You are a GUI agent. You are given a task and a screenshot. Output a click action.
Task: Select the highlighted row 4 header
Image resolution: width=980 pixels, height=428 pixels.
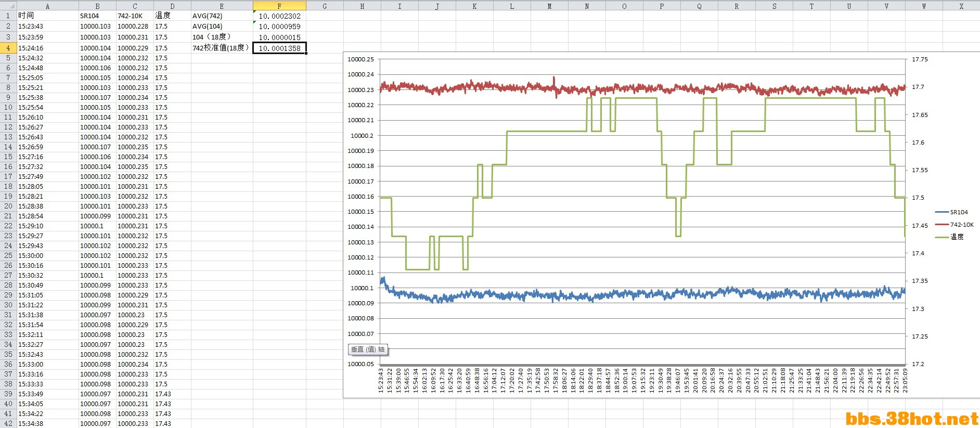[x=8, y=48]
